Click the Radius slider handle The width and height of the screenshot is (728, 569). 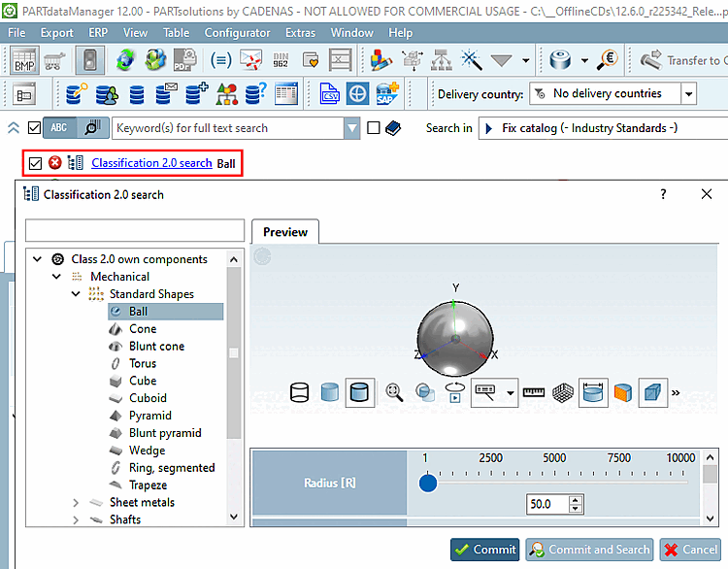[428, 483]
